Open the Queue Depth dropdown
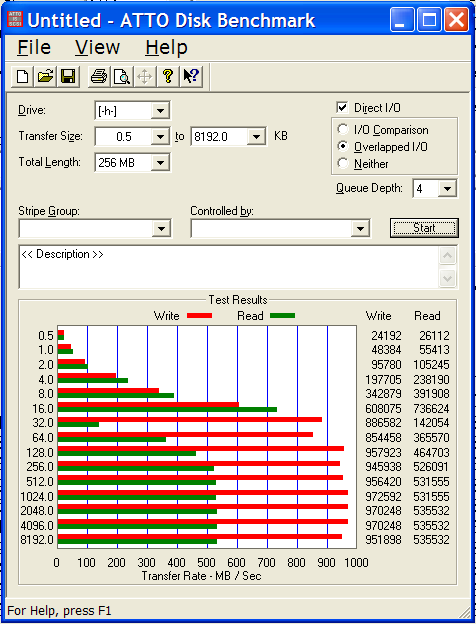476x624 pixels. pyautogui.click(x=447, y=189)
